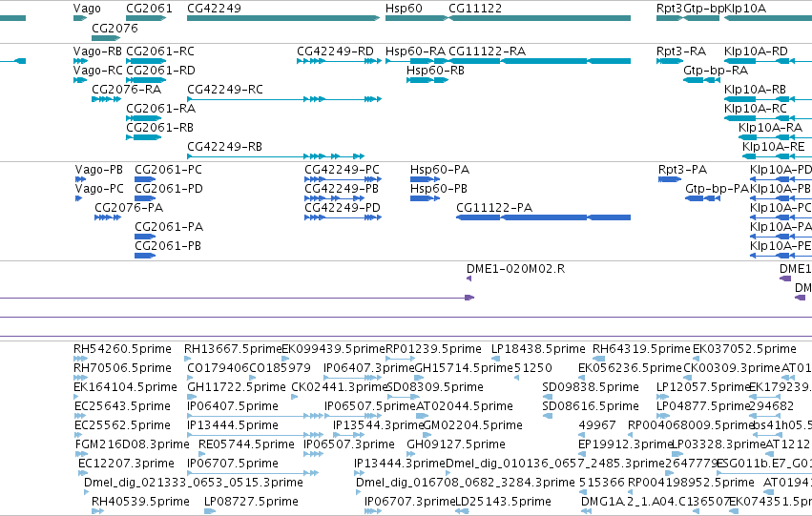Open protein CG2061-PA label
Viewport: 812px width, 516px height.
(x=169, y=227)
